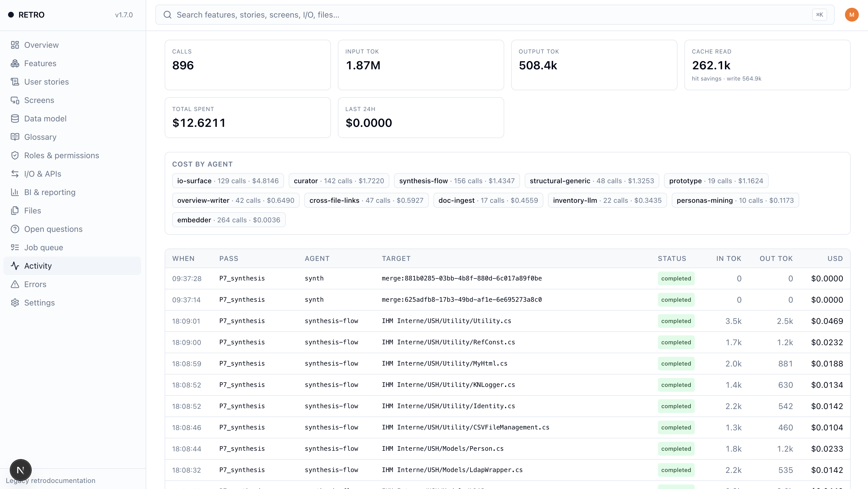Select the prototype agent chip

point(716,181)
